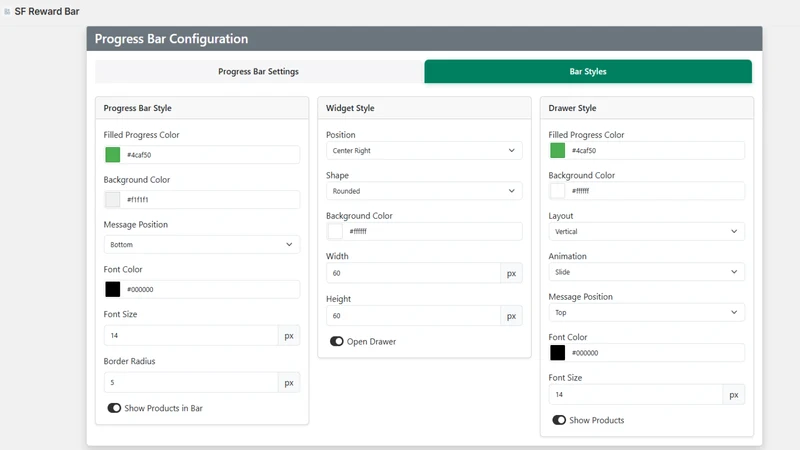Click the SF Reward Bar title
800x450 pixels.
(x=47, y=11)
